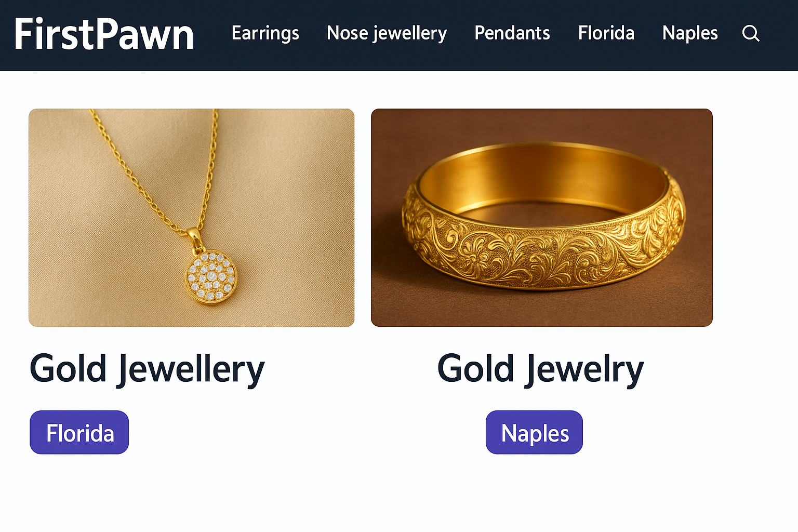Click the Pawn part of the site logo

(x=145, y=34)
